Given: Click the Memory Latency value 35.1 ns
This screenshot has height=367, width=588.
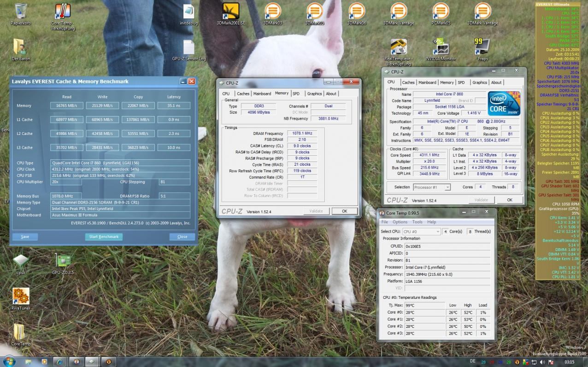Looking at the screenshot, I should click(x=174, y=105).
